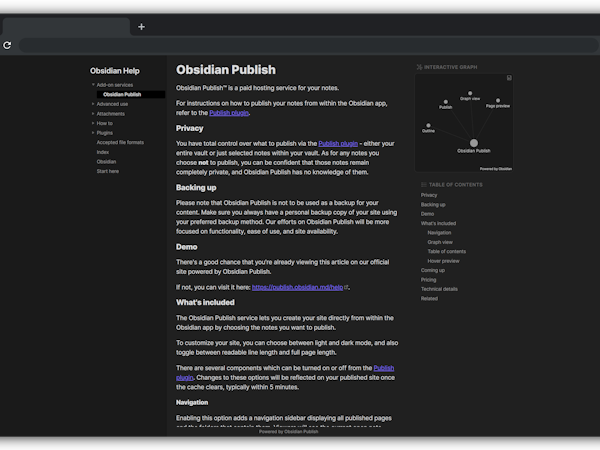Click the Outline node in the graph
Screen dimensions: 600x450
tap(428, 124)
